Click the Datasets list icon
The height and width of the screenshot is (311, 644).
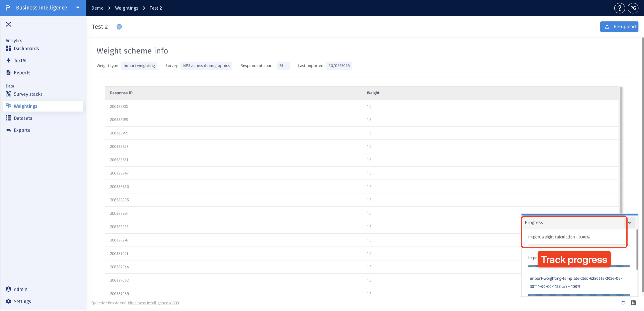click(x=8, y=118)
